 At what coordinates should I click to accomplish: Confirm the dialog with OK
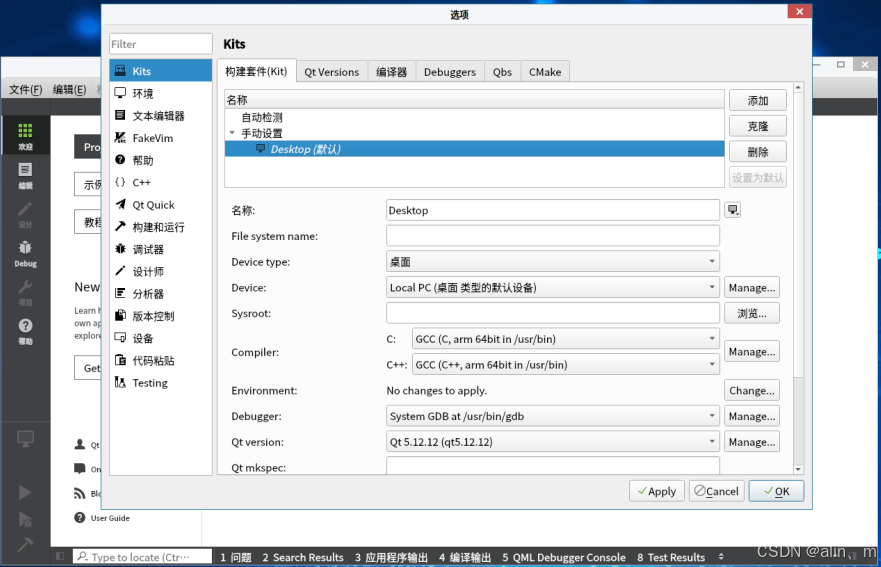click(776, 491)
